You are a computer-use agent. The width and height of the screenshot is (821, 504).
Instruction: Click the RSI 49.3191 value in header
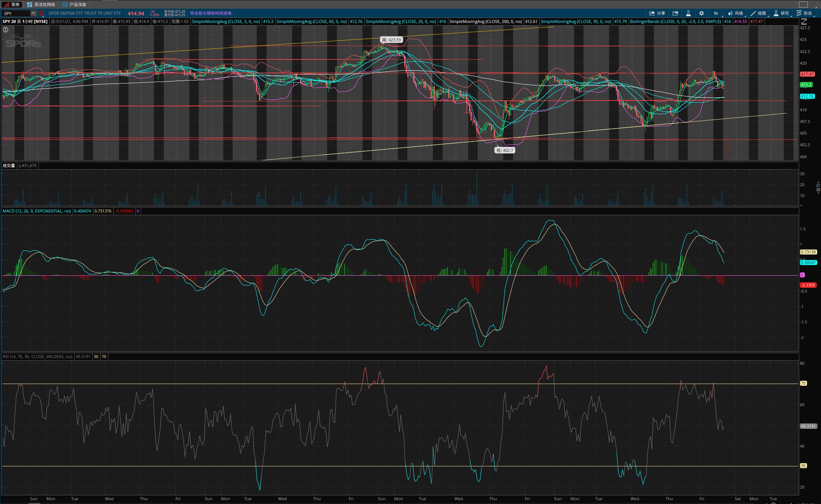[83, 357]
